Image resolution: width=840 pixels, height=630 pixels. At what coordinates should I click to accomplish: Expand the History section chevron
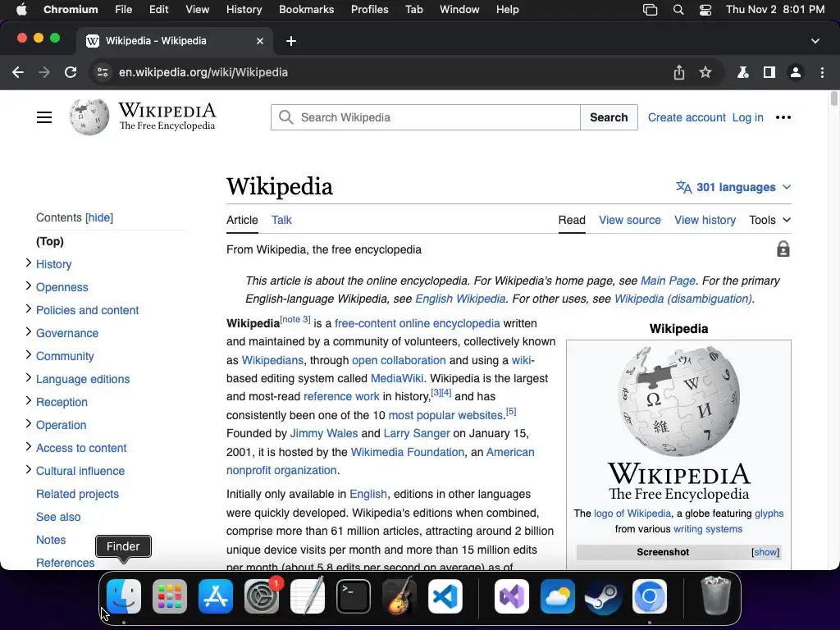pyautogui.click(x=29, y=262)
